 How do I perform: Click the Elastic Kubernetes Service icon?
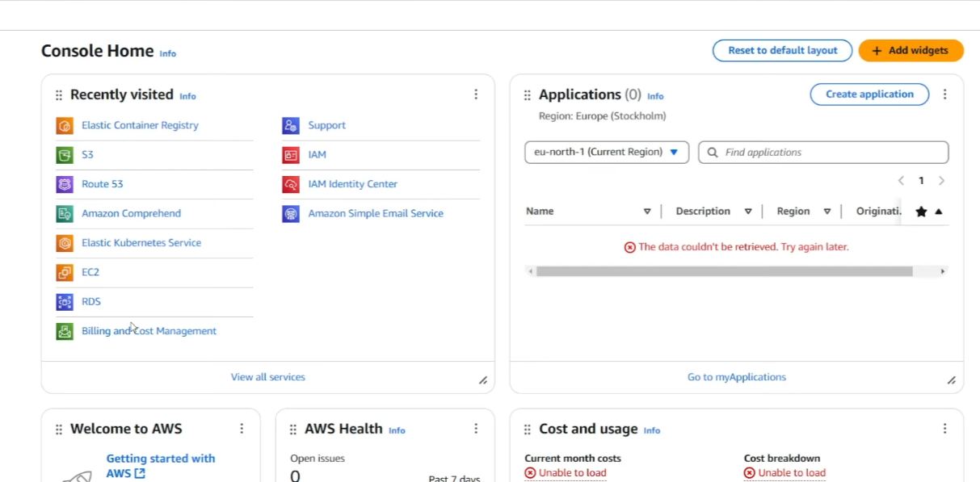tap(65, 243)
